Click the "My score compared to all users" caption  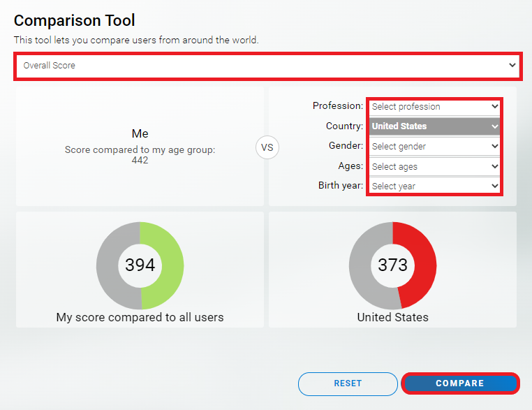(140, 317)
